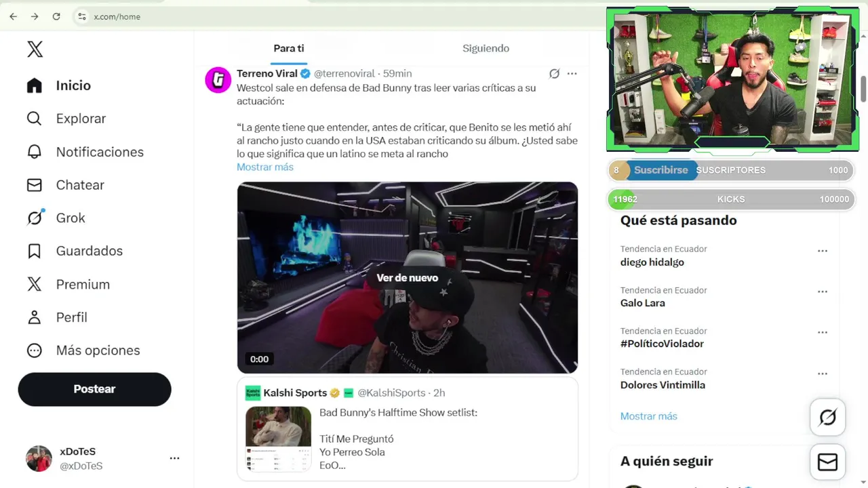Switch to the Siguiendo tab
Image resolution: width=868 pixels, height=488 pixels.
click(x=486, y=48)
